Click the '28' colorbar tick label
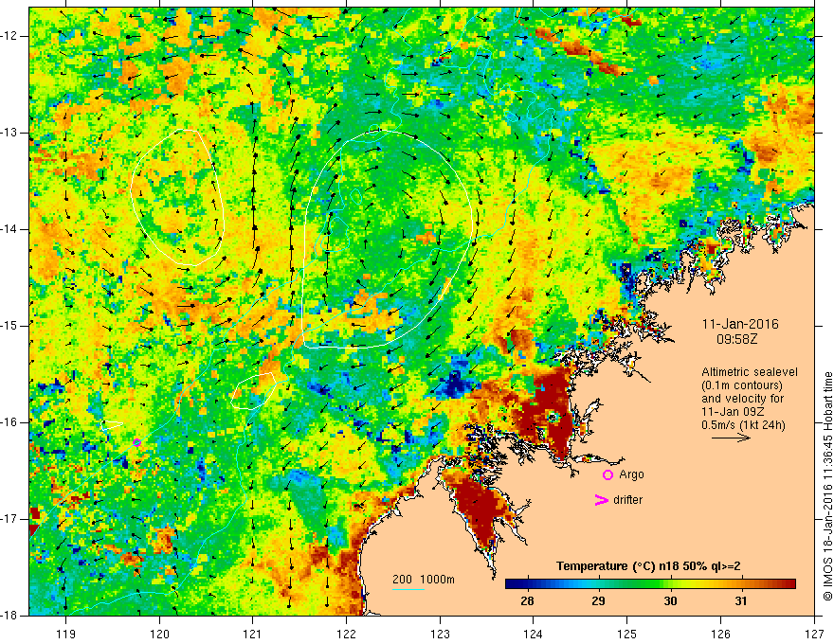 (527, 601)
